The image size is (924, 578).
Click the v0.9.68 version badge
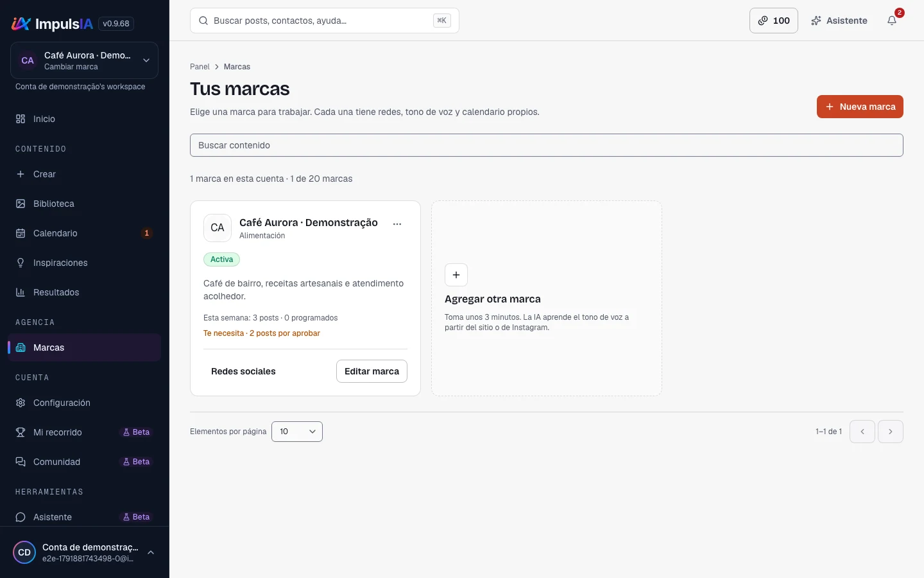click(116, 24)
